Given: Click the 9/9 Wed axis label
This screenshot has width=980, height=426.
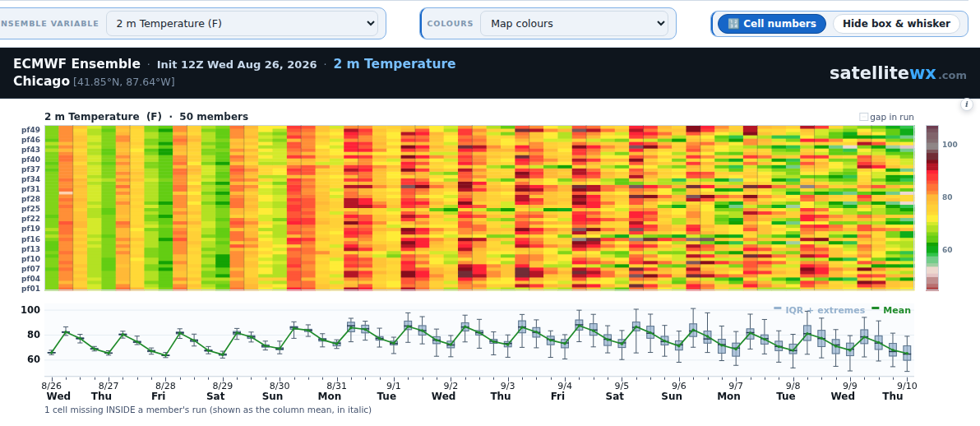Looking at the screenshot, I should [x=844, y=391].
